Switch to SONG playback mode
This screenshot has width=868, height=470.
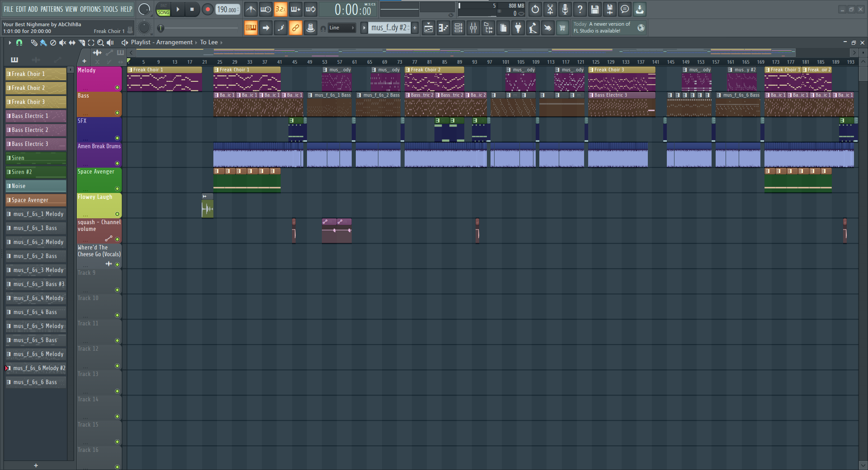163,12
